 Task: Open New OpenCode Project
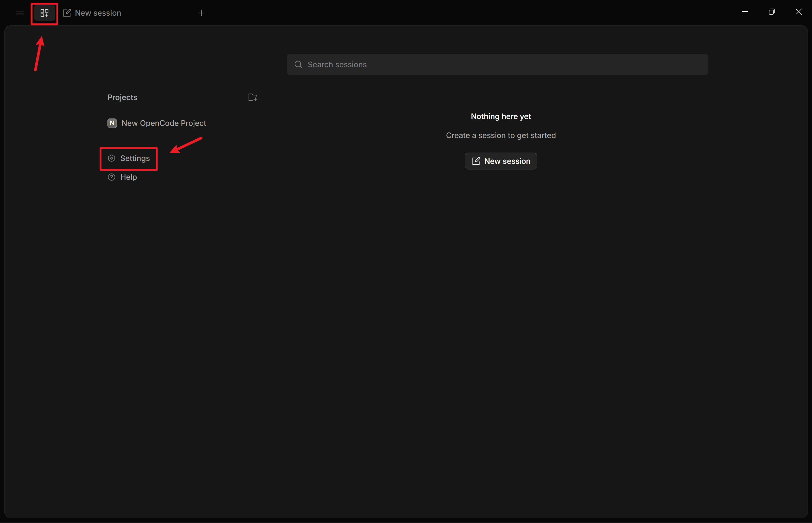pyautogui.click(x=157, y=123)
